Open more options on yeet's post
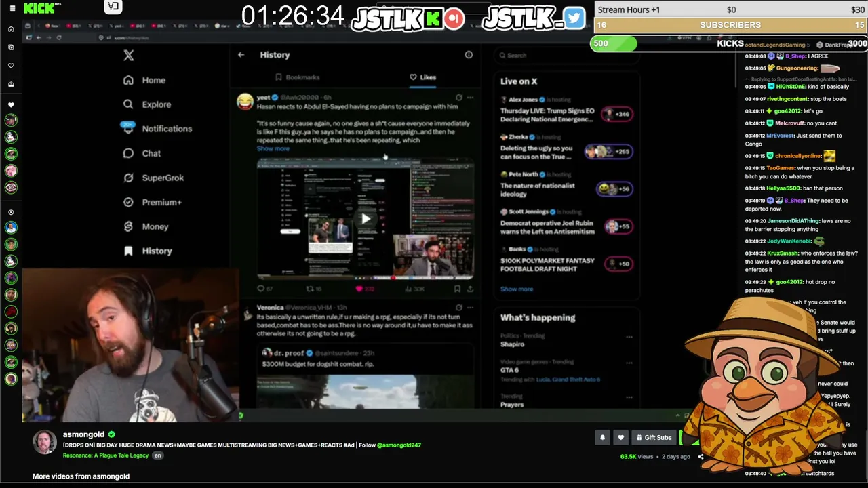Viewport: 868px width, 488px height. (470, 98)
